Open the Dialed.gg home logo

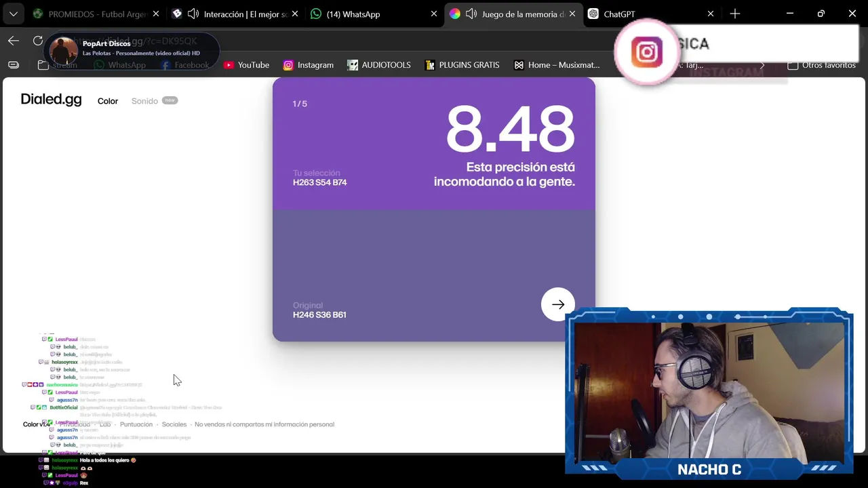point(51,99)
